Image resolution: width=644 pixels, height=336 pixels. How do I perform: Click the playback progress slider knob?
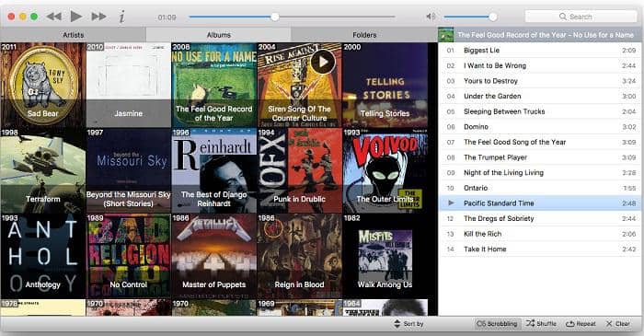pyautogui.click(x=275, y=17)
